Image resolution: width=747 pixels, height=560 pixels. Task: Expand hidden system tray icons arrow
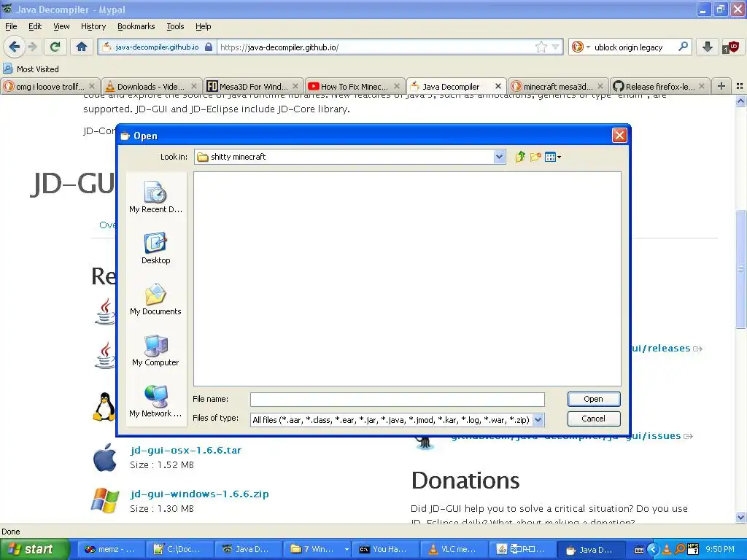pyautogui.click(x=653, y=550)
